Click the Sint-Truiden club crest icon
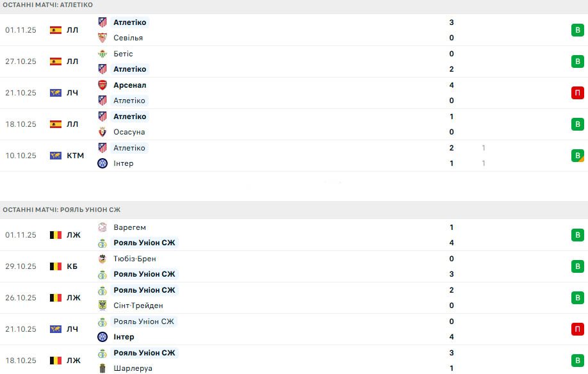 tap(102, 305)
